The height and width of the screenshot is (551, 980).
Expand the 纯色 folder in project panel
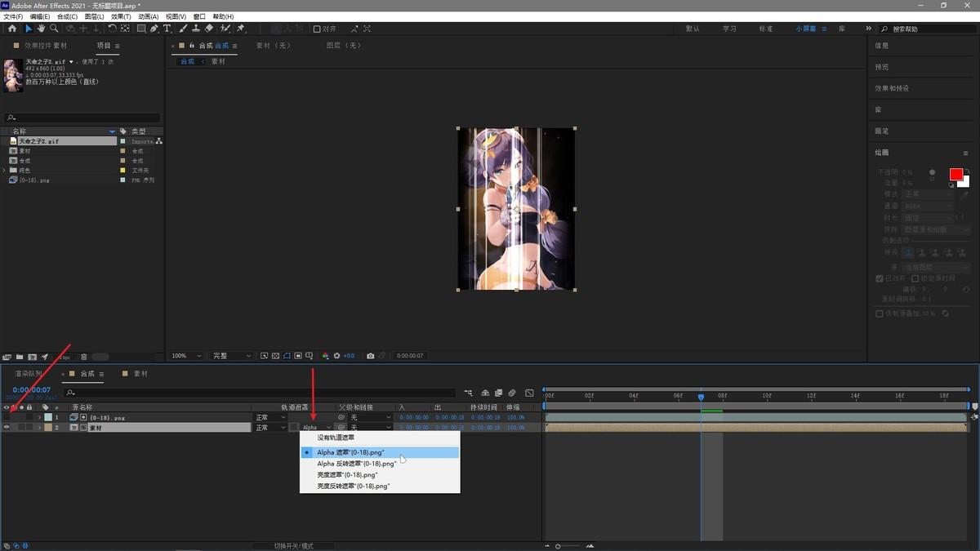point(5,171)
